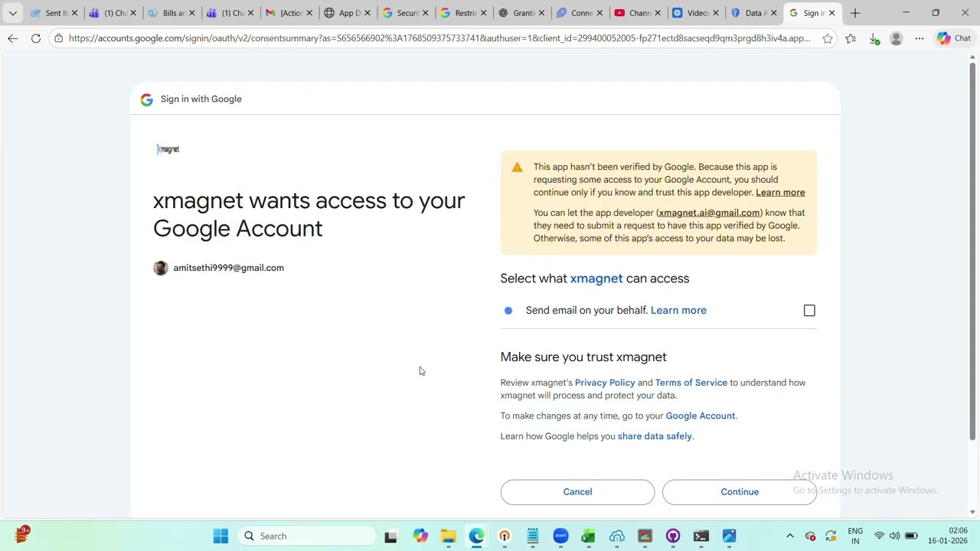Close the Bills tab
This screenshot has width=980, height=551.
pos(191,13)
